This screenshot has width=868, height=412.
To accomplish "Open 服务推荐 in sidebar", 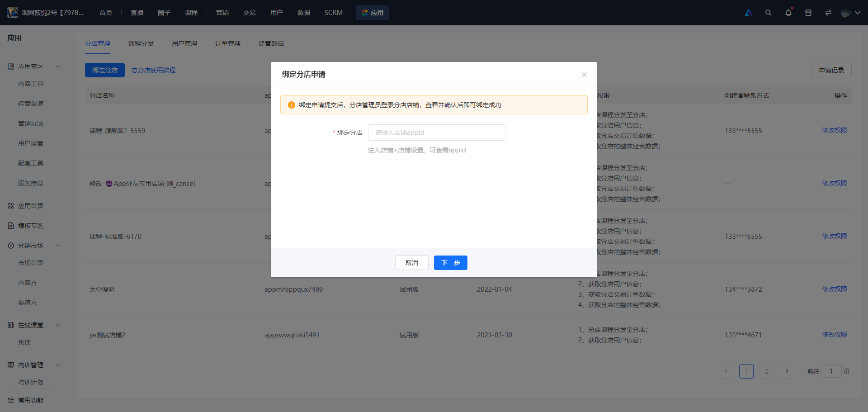I will pos(31,183).
